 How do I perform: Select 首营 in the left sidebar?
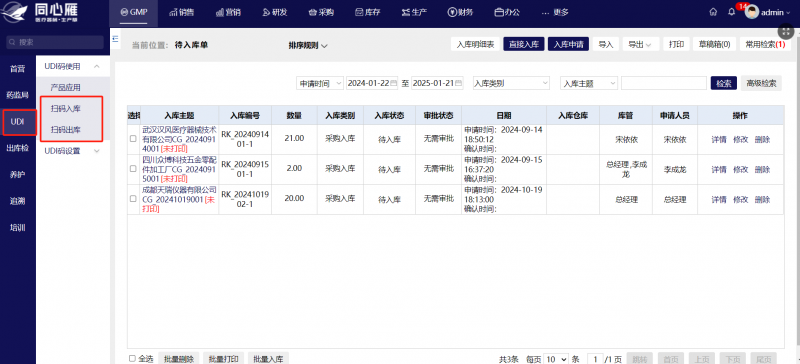(x=18, y=68)
